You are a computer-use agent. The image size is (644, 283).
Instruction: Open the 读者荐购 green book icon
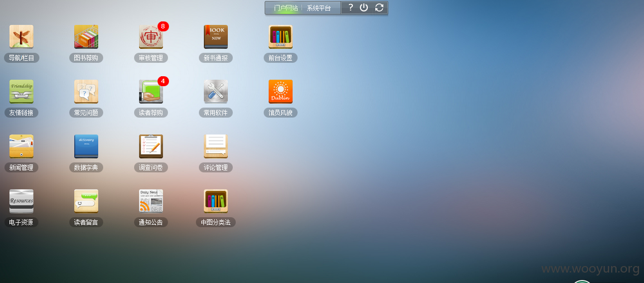(x=151, y=92)
